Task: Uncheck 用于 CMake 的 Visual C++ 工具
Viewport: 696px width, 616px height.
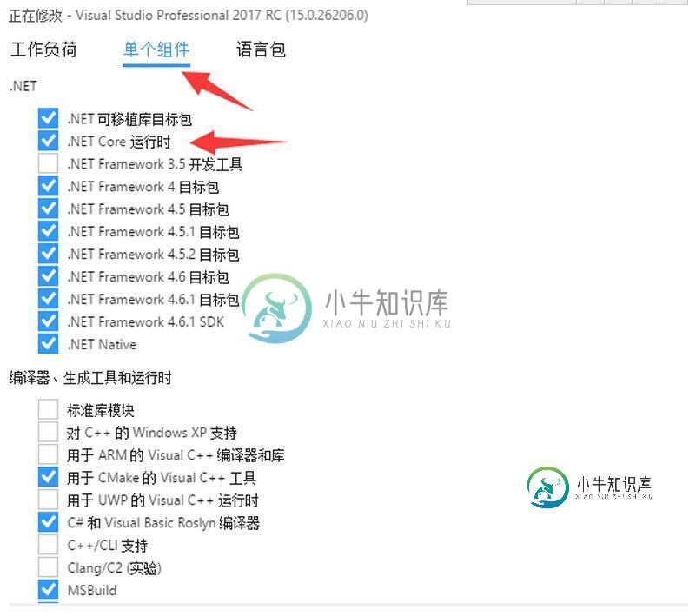Action: pos(48,478)
